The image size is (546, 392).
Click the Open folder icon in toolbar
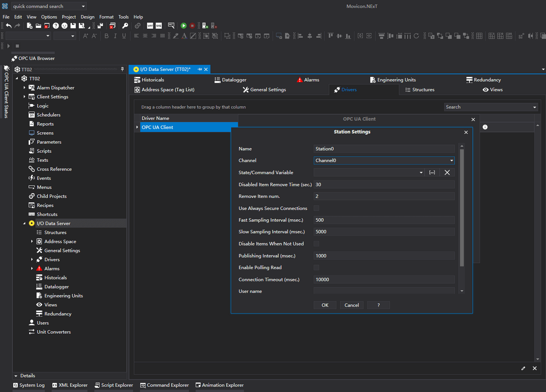[x=39, y=26]
